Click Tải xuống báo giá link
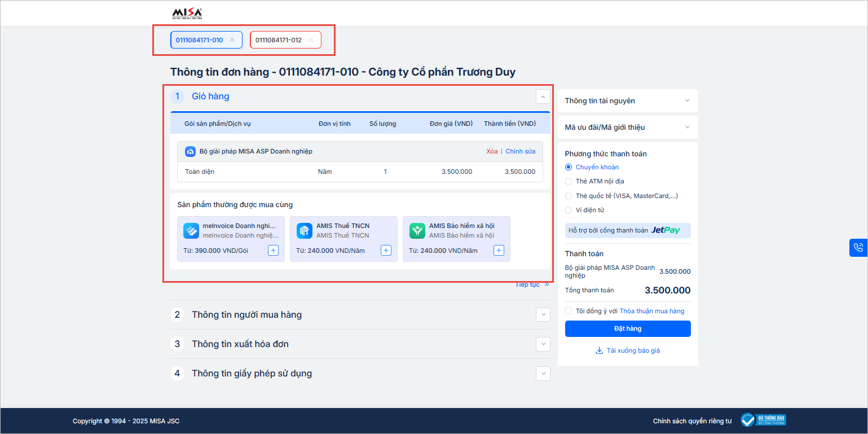The height and width of the screenshot is (434, 868). pyautogui.click(x=633, y=350)
